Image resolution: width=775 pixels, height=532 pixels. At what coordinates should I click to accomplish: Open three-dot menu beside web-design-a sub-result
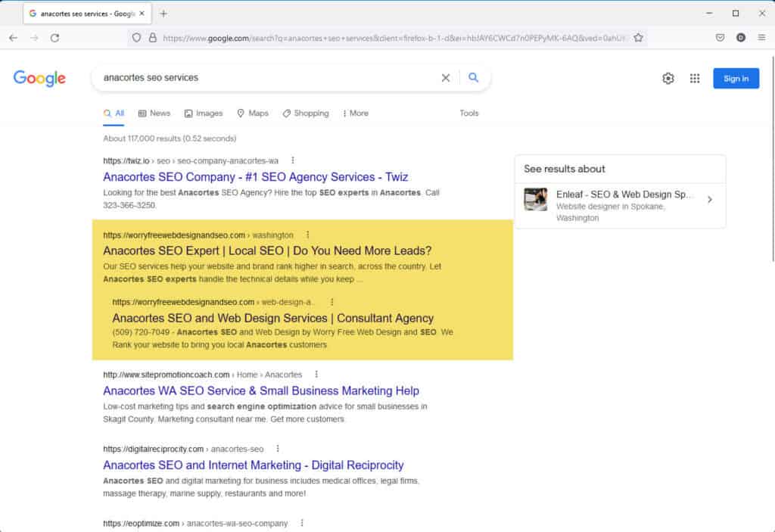[x=331, y=302]
